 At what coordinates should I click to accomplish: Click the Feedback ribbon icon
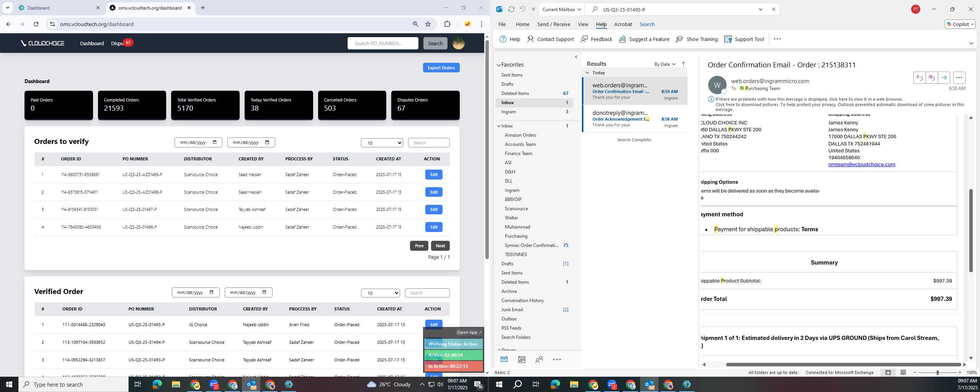(x=584, y=39)
